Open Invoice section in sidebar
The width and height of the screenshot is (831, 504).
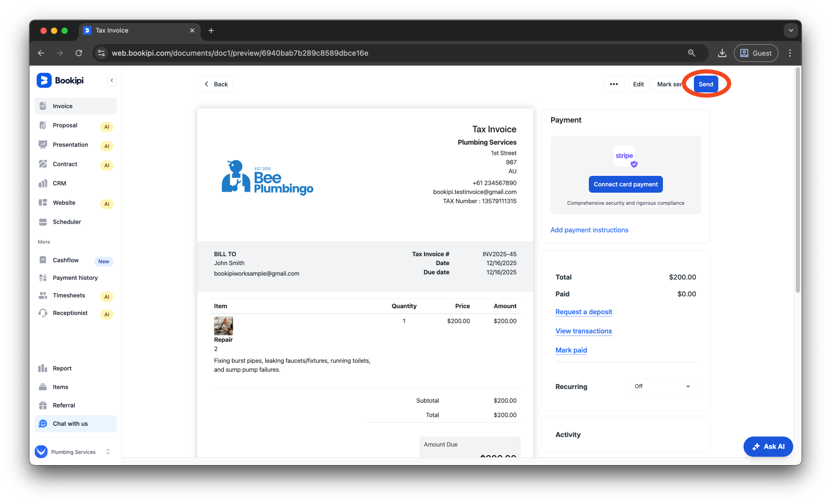tap(76, 106)
